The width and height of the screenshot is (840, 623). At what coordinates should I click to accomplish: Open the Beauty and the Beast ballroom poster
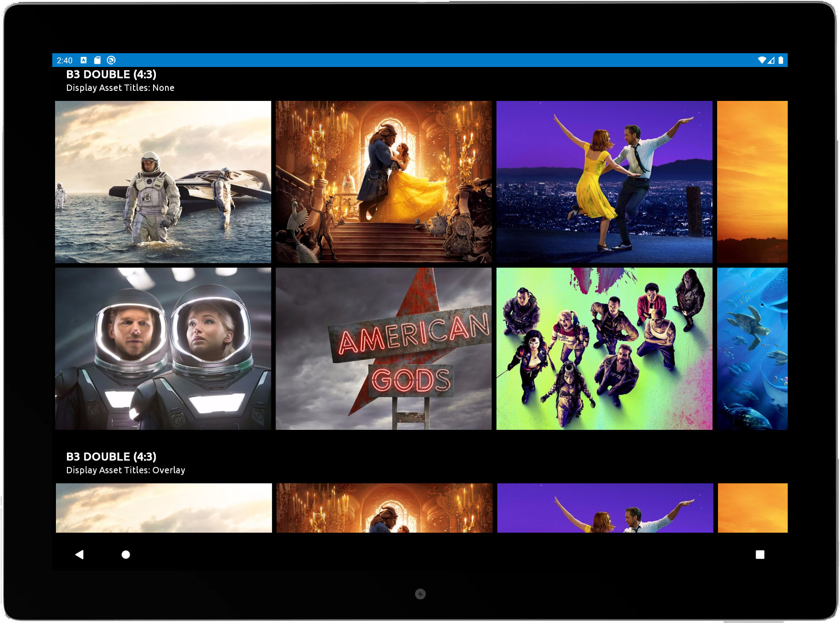pos(384,182)
